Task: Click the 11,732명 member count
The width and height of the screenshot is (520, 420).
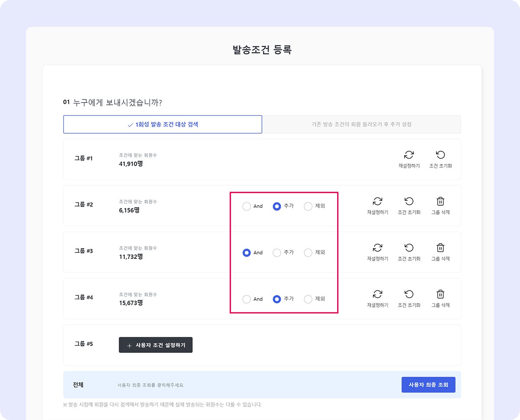Action: [131, 256]
